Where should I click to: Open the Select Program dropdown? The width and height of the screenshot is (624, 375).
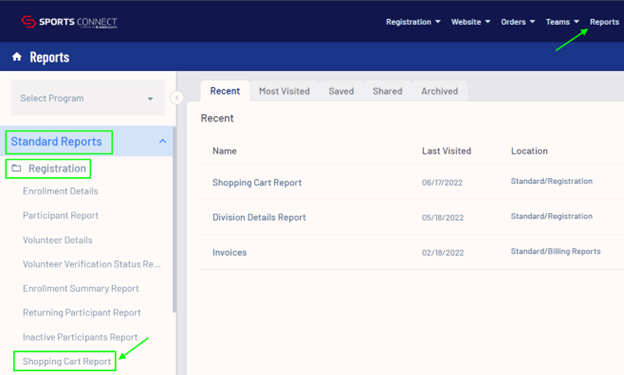point(88,98)
